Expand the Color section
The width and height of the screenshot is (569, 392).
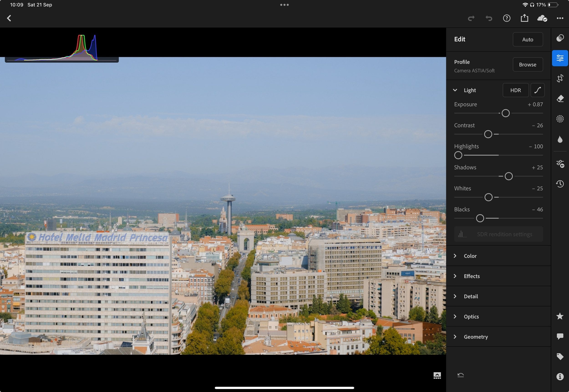click(470, 256)
